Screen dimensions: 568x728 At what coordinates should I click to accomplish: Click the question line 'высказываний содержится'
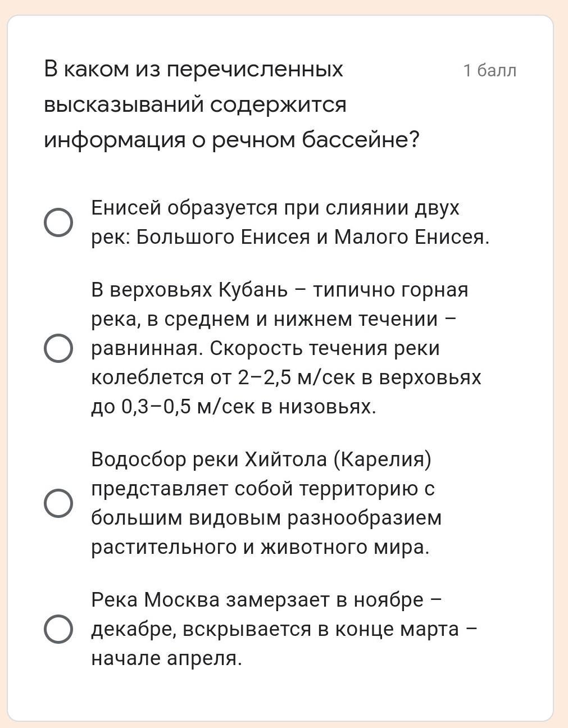click(195, 105)
